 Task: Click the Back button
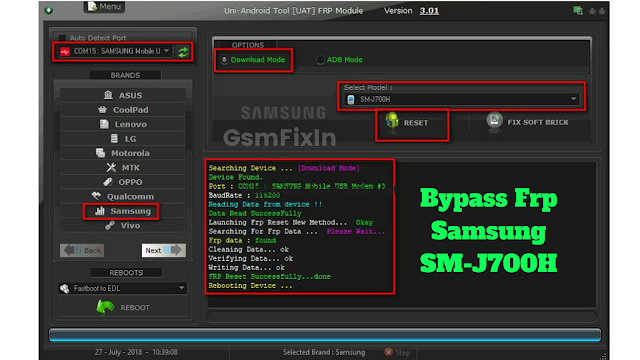click(x=82, y=250)
